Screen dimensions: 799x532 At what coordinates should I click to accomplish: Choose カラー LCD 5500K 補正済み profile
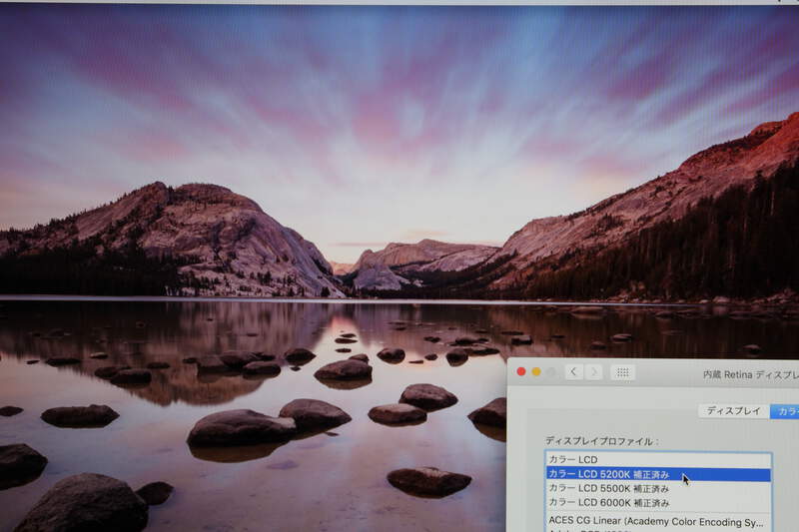coord(658,489)
